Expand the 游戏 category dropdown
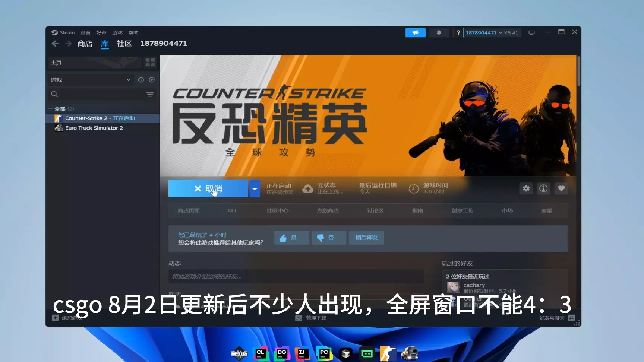Screen dimensions: 644x362 pyautogui.click(x=91, y=80)
